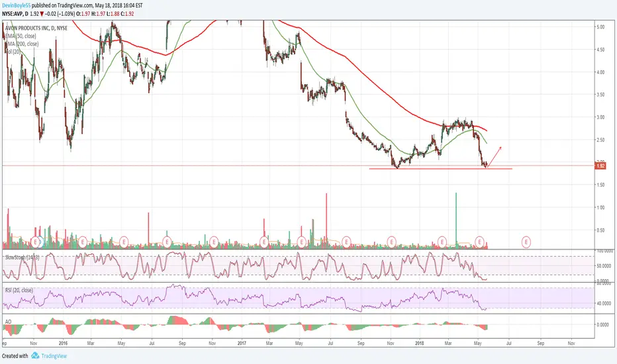Click the RSI (20, close) pane label
This screenshot has width=617, height=364.
pyautogui.click(x=19, y=291)
